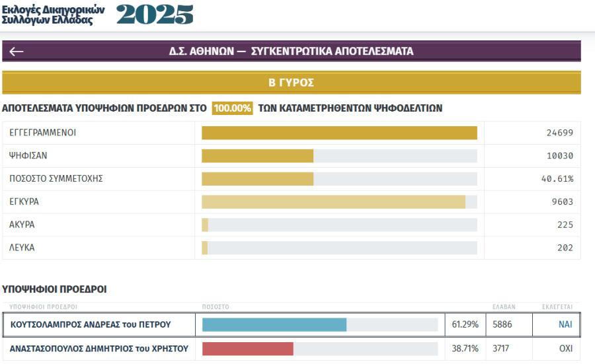Screen dimensions: 595x364
Task: Select the Β ΓΥΡΟΣ round tab
Action: [291, 83]
